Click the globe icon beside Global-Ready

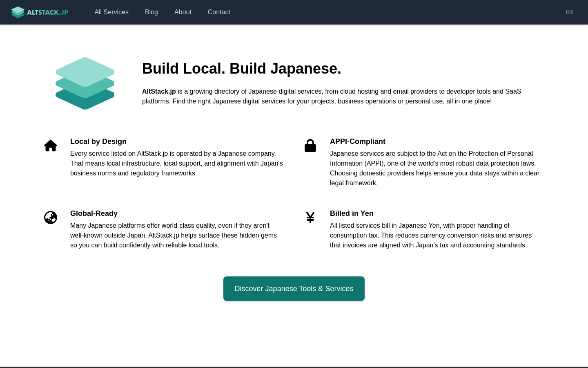click(51, 218)
